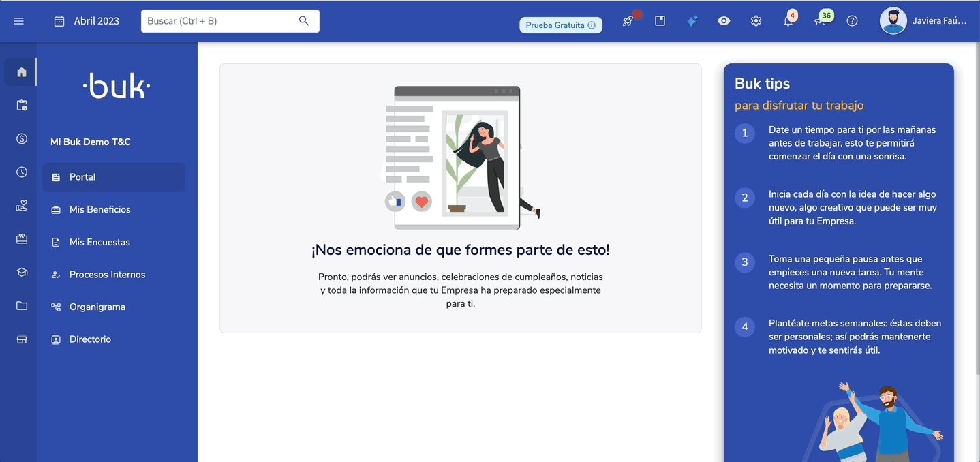
Task: Select the Home icon in the sidebar
Action: [x=20, y=71]
